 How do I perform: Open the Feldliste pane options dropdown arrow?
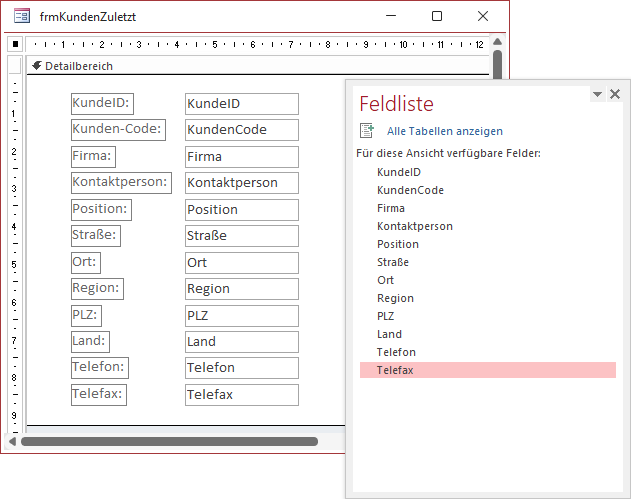[x=597, y=94]
